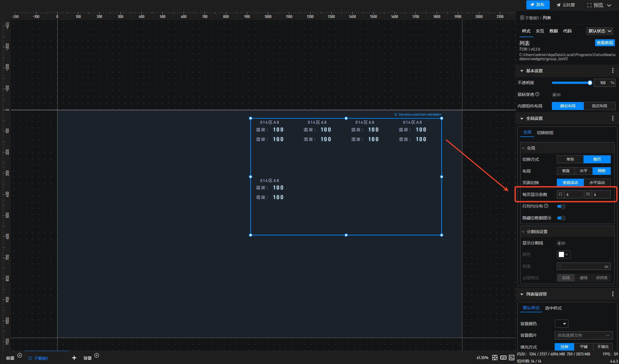Switch to the 切换按钮 tab
Screen dimensions: 619x364
[545, 133]
